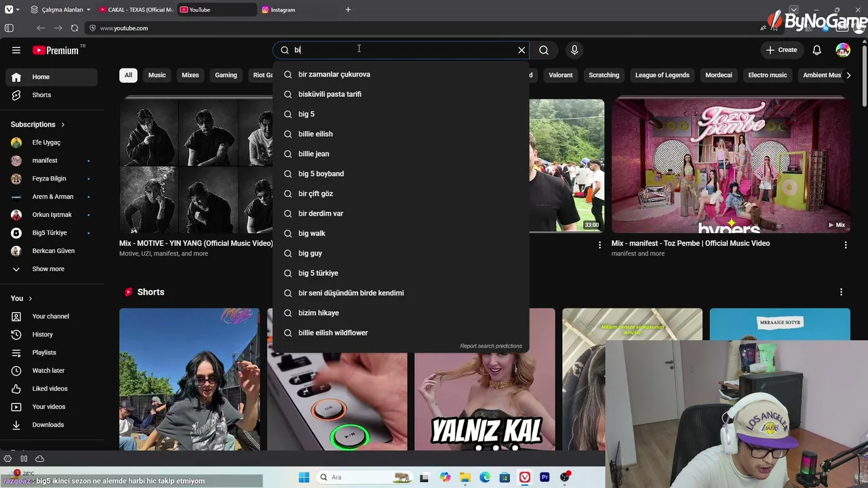Go back one page in browser

[x=41, y=28]
